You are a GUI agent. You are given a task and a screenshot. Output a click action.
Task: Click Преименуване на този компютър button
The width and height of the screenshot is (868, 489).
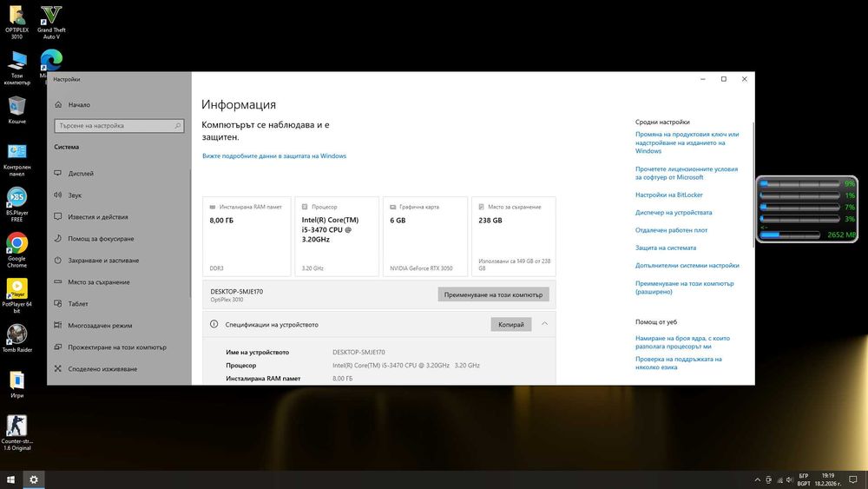[493, 294]
